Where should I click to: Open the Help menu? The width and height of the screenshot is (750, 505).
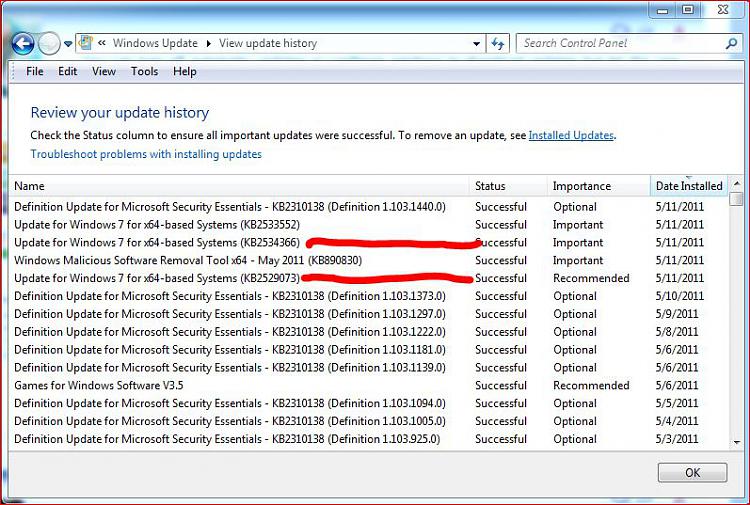(x=185, y=71)
